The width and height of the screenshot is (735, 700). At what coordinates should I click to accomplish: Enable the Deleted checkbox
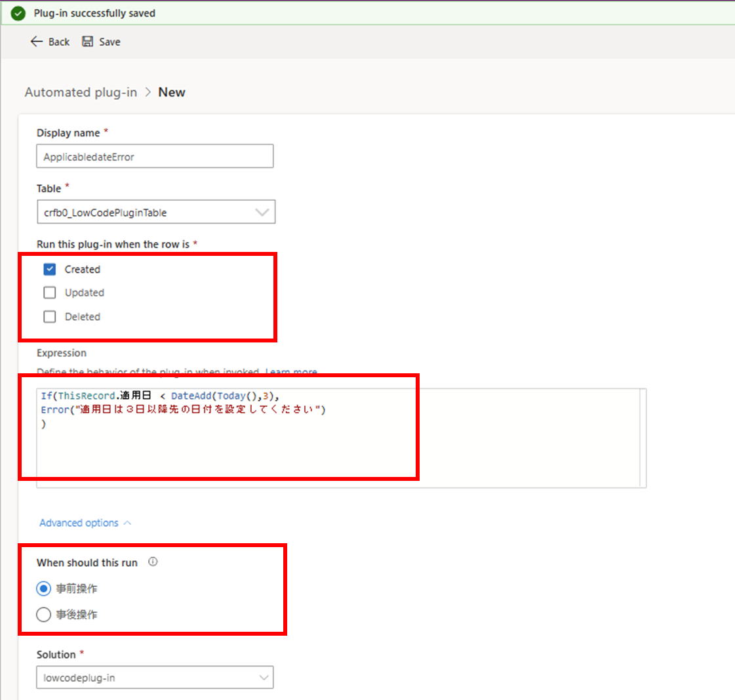click(50, 316)
